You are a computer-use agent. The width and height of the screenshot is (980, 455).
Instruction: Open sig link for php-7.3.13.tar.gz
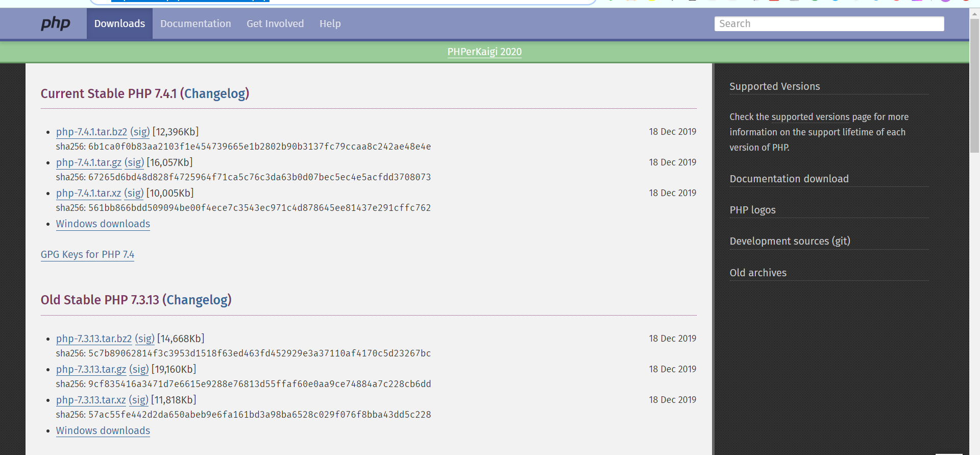pos(139,369)
